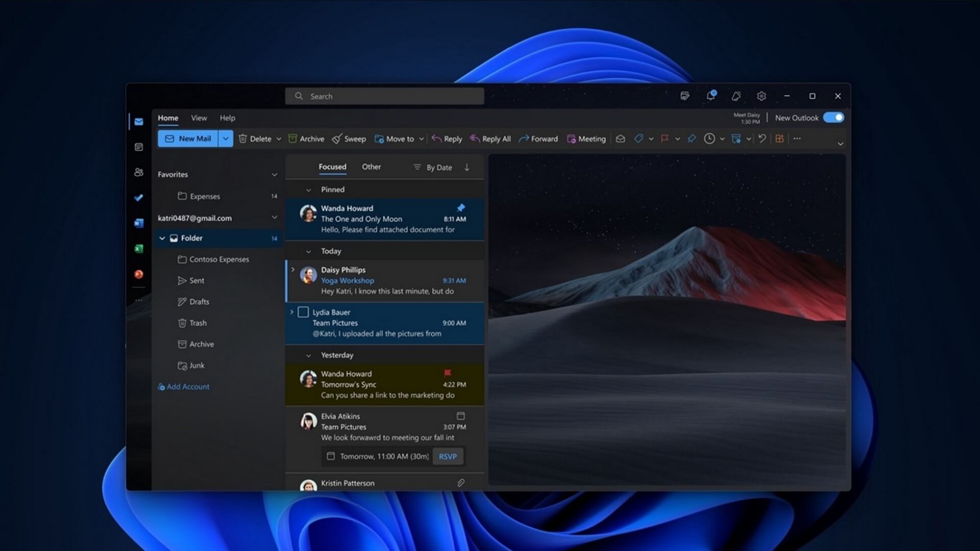Check the checkbox on Lydia Bauer's email
980x551 pixels.
point(304,312)
